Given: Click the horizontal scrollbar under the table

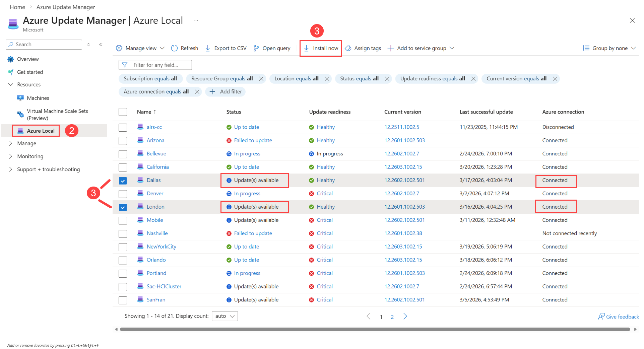Looking at the screenshot, I should tap(375, 329).
